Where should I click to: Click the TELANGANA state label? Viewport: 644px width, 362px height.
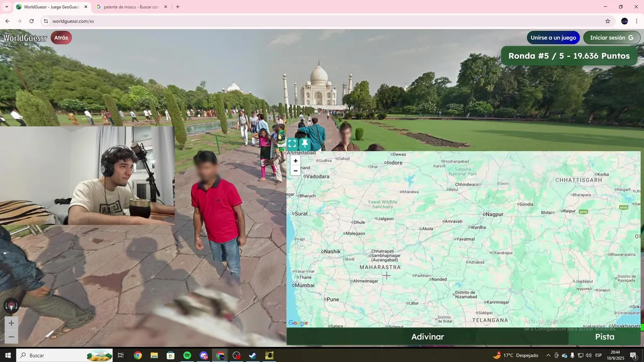tap(491, 320)
